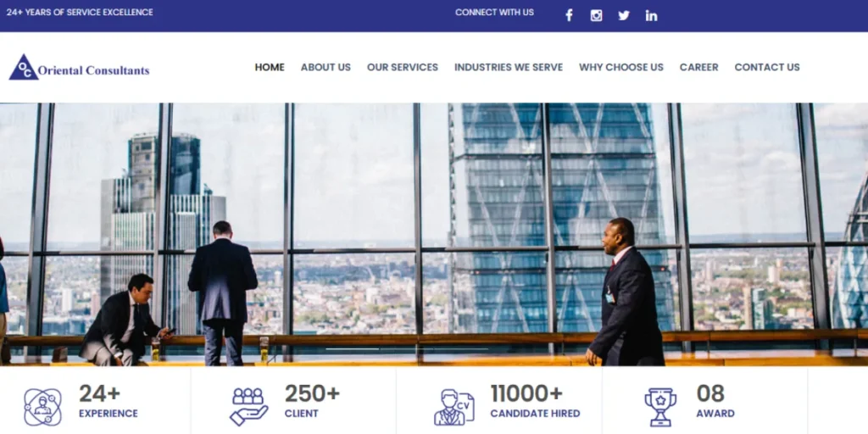The height and width of the screenshot is (434, 868).
Task: Open the Instagram social icon
Action: [x=596, y=15]
